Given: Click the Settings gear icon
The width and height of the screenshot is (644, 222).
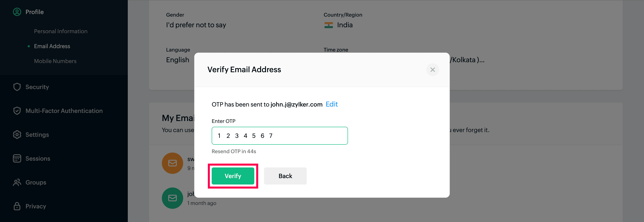Looking at the screenshot, I should tap(17, 135).
